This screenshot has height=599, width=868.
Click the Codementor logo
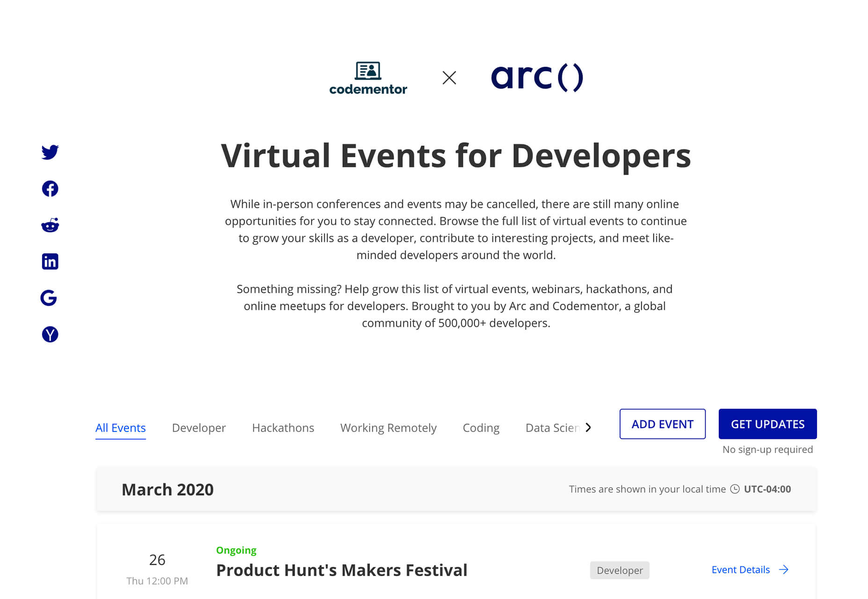(x=368, y=78)
